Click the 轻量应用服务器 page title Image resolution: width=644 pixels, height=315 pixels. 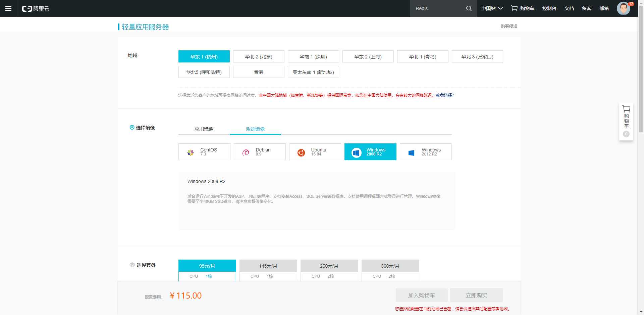pos(145,27)
